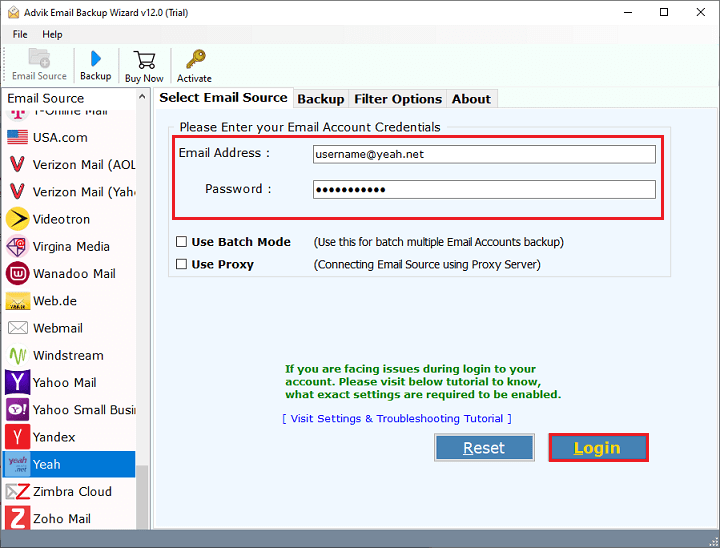The height and width of the screenshot is (548, 720).
Task: Open Buy Now shopping cart icon
Action: [144, 60]
